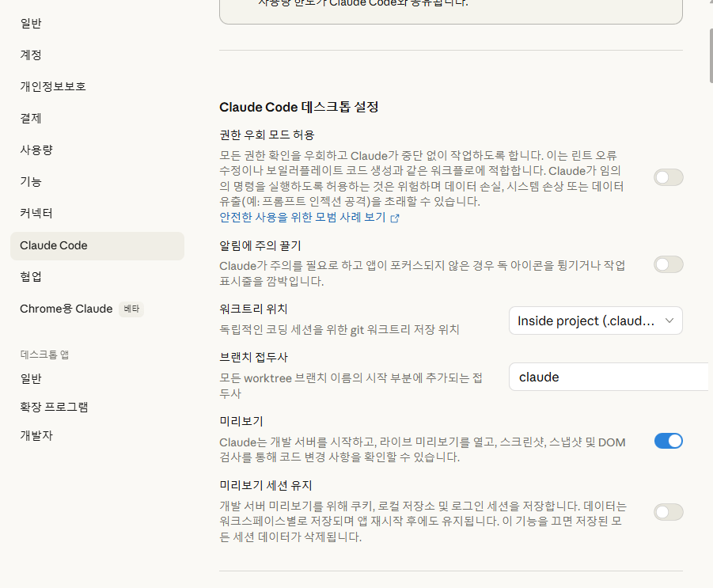Viewport: 713px width, 588px height.
Task: Open 커넥터 settings
Action: (x=36, y=213)
